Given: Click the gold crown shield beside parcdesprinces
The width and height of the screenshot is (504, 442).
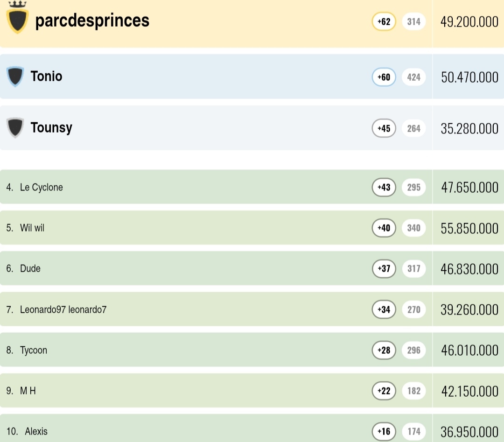Looking at the screenshot, I should [18, 20].
